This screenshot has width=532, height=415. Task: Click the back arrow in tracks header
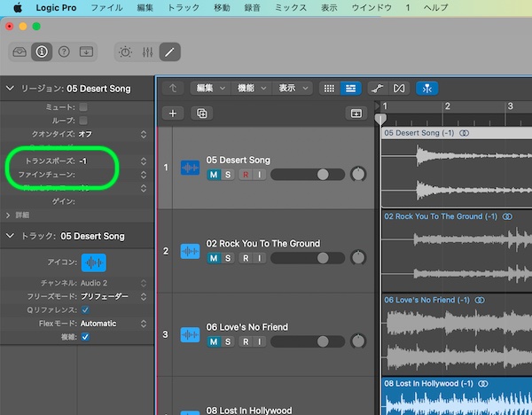click(173, 89)
